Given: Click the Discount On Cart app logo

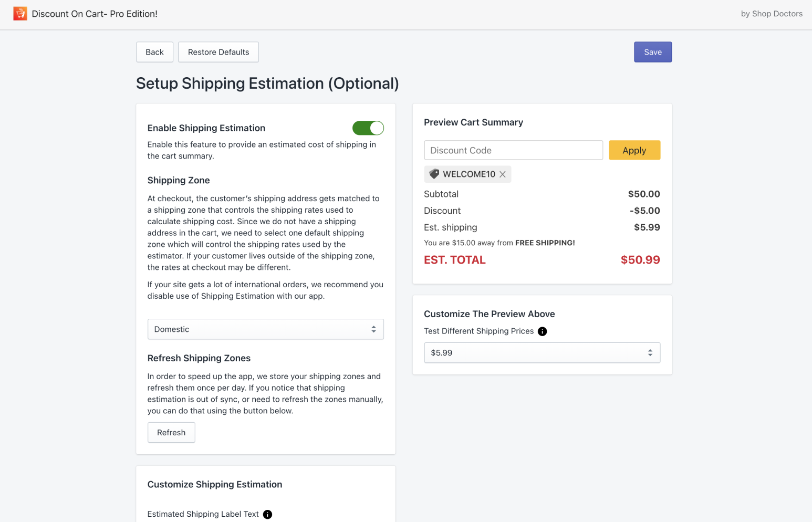Looking at the screenshot, I should pos(20,14).
